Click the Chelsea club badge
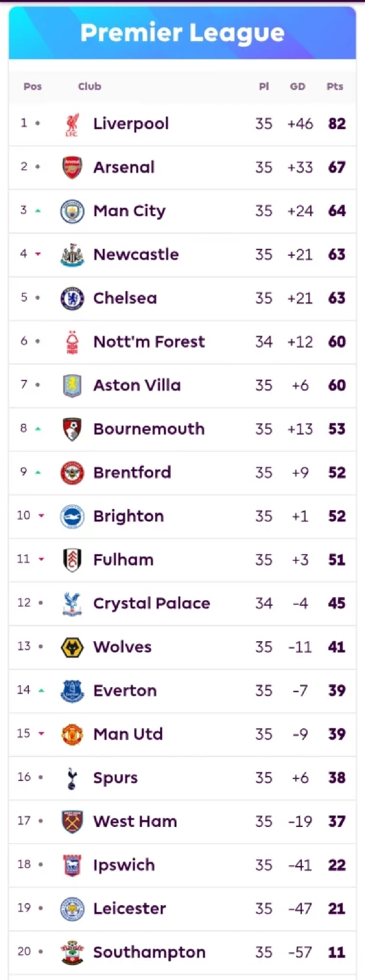 72,298
